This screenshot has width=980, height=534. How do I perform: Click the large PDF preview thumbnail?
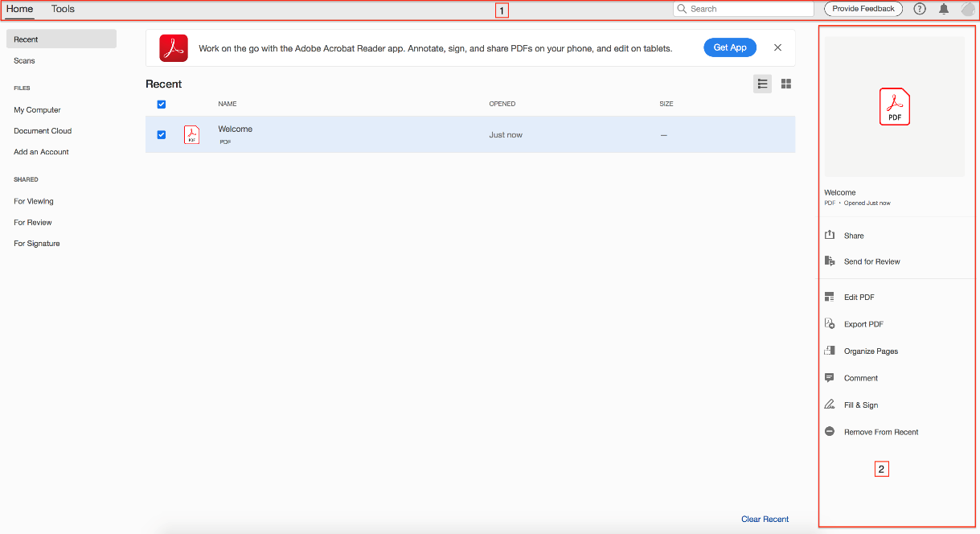[x=894, y=106]
